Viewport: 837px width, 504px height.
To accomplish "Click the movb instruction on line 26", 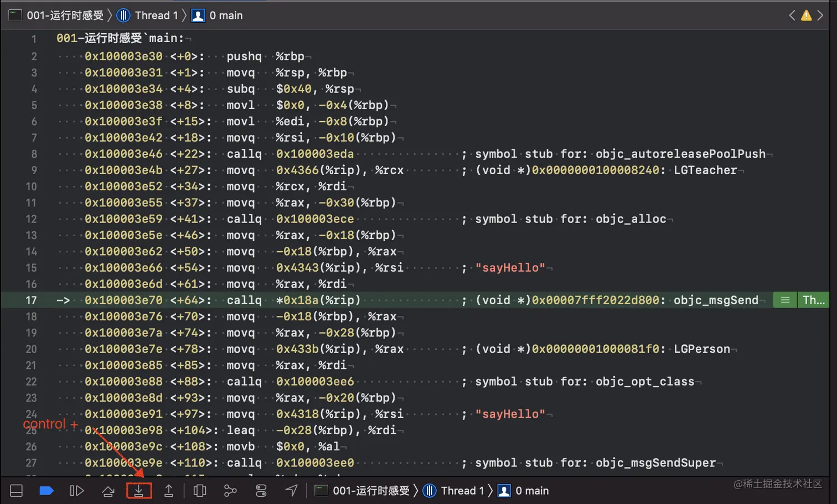I will click(241, 446).
